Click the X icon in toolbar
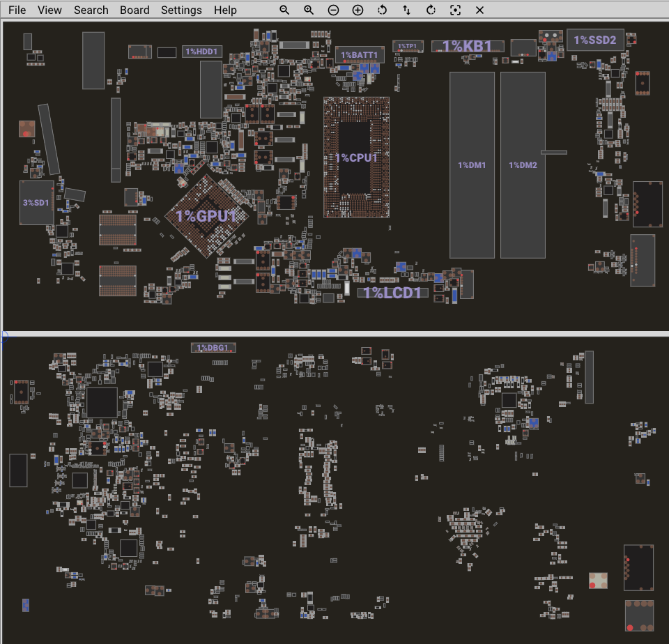This screenshot has height=644, width=669. pos(479,10)
